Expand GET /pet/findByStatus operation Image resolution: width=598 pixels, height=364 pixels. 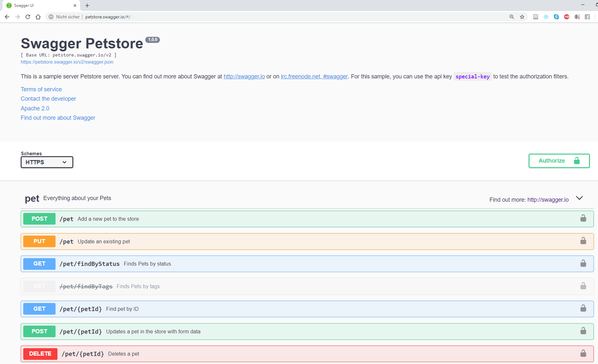307,264
